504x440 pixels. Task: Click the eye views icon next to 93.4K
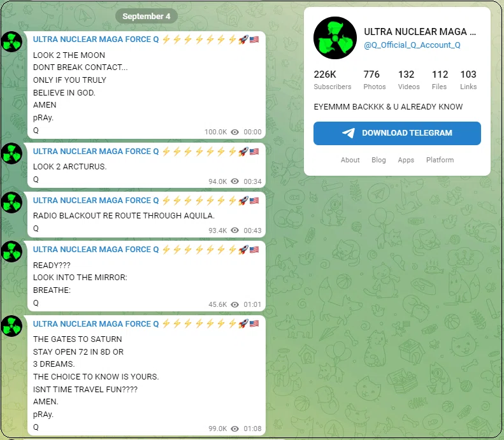pos(235,231)
